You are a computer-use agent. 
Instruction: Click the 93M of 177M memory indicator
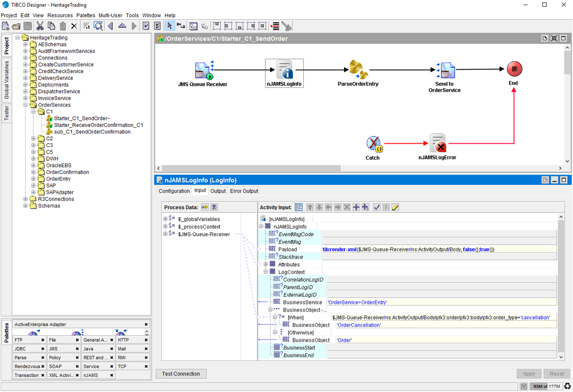pos(546,387)
